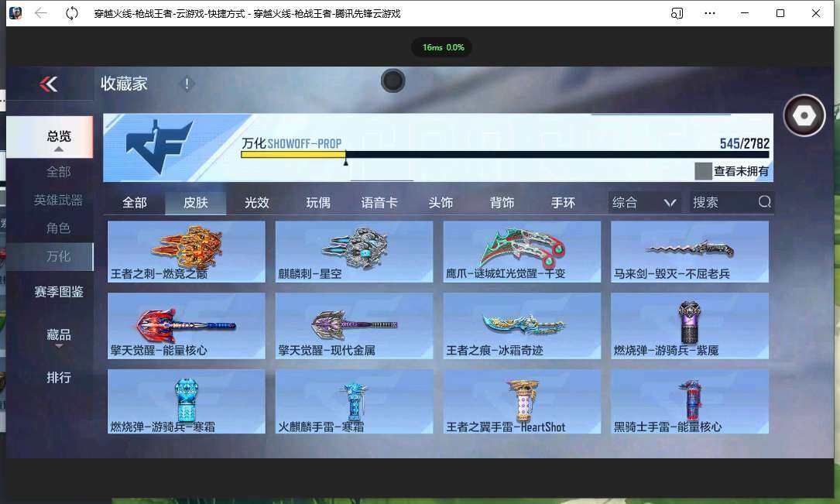Open the 燃烧弹-游骑兵-紫魇 card
The height and width of the screenshot is (504, 840).
coord(690,326)
